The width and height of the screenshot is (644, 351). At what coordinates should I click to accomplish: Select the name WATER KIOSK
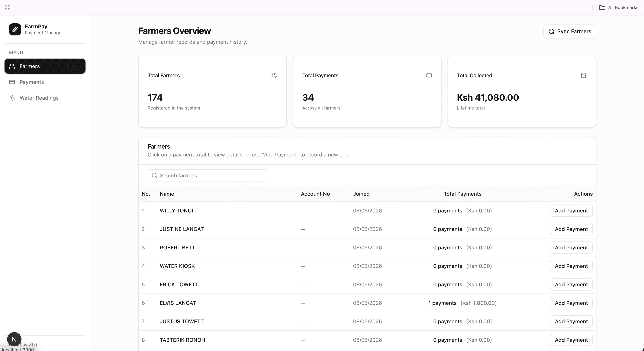[177, 266]
